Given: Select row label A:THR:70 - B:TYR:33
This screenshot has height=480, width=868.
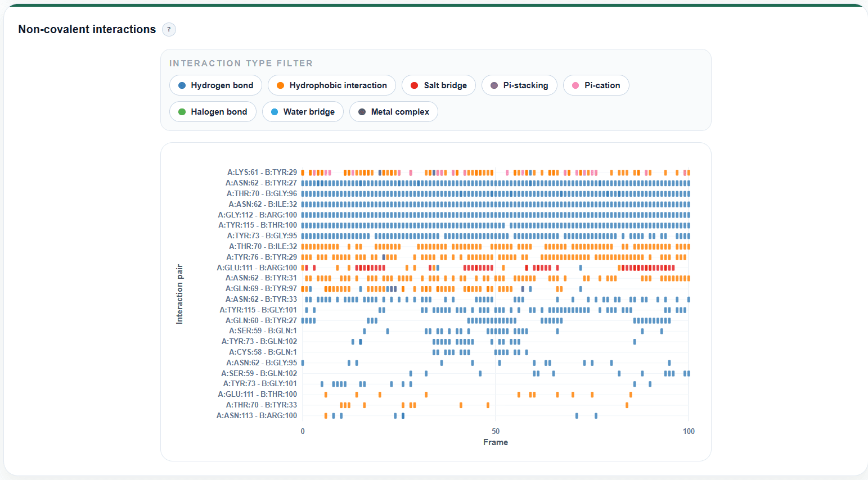Looking at the screenshot, I should click(x=262, y=405).
